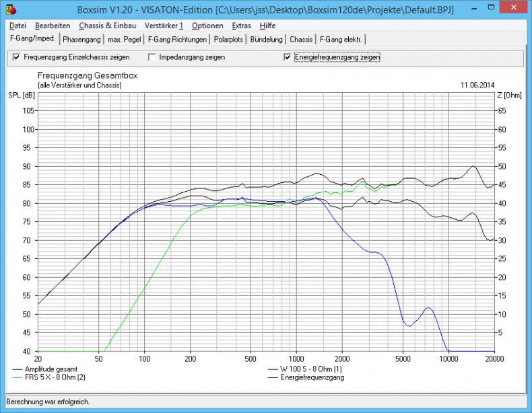Go to the F-Gang Richtungen tab

coord(177,40)
